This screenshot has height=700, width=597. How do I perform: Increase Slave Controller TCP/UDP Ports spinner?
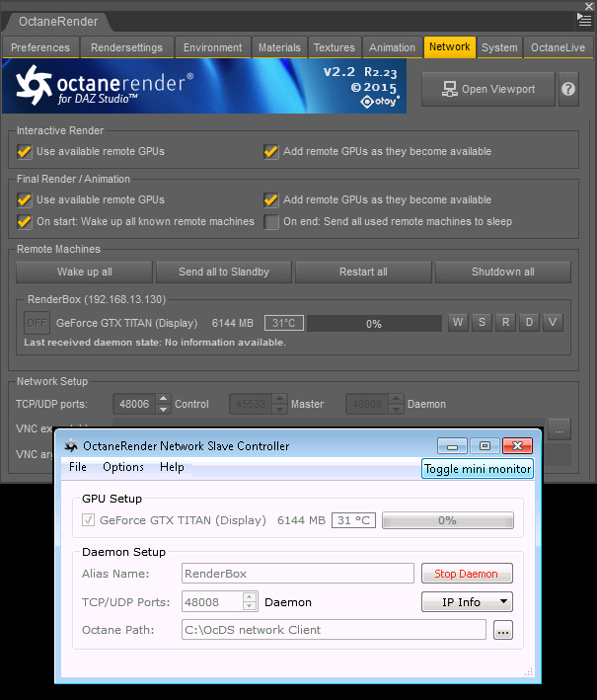(x=250, y=597)
